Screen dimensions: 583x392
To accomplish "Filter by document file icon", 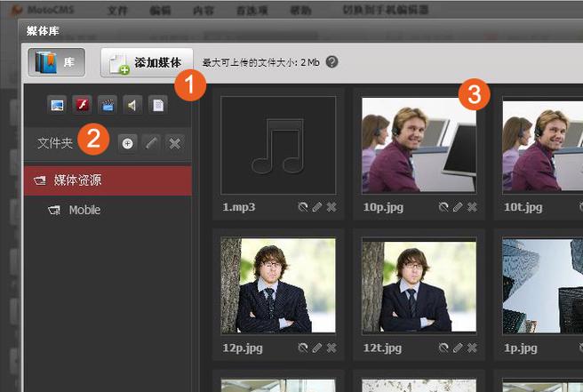I will [157, 105].
